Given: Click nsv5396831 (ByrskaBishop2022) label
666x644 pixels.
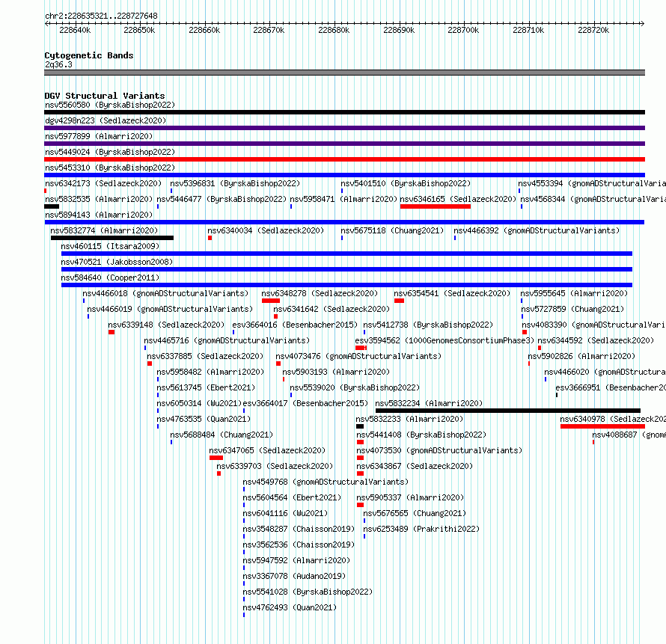Looking at the screenshot, I should coord(235,183).
